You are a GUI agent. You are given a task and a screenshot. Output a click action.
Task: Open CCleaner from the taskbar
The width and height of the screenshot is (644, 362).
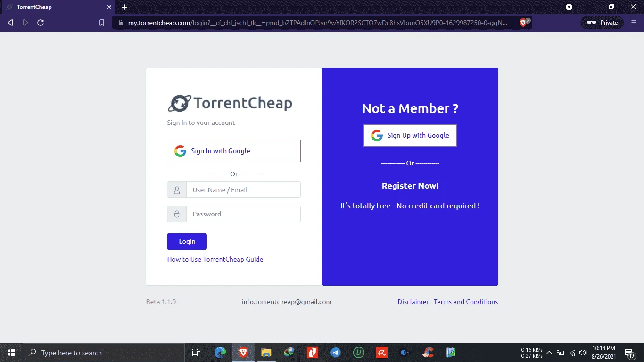[x=428, y=353]
